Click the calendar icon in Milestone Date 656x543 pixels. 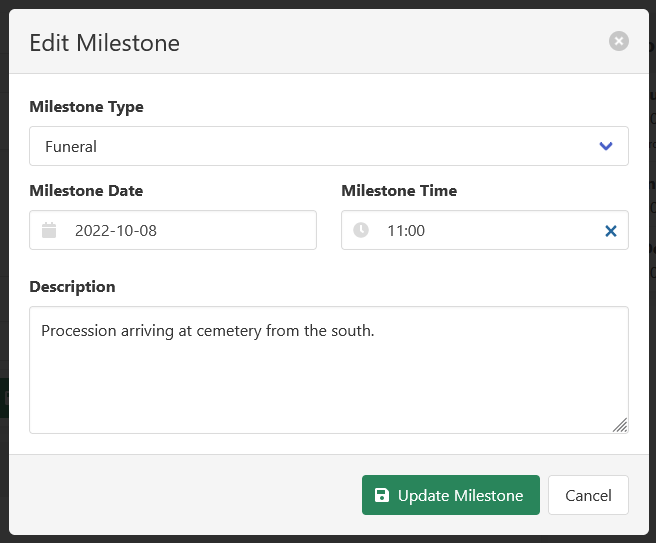click(49, 230)
